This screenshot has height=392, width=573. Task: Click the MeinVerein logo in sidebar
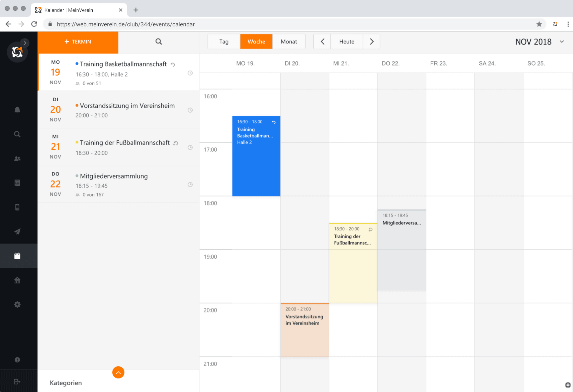[17, 52]
